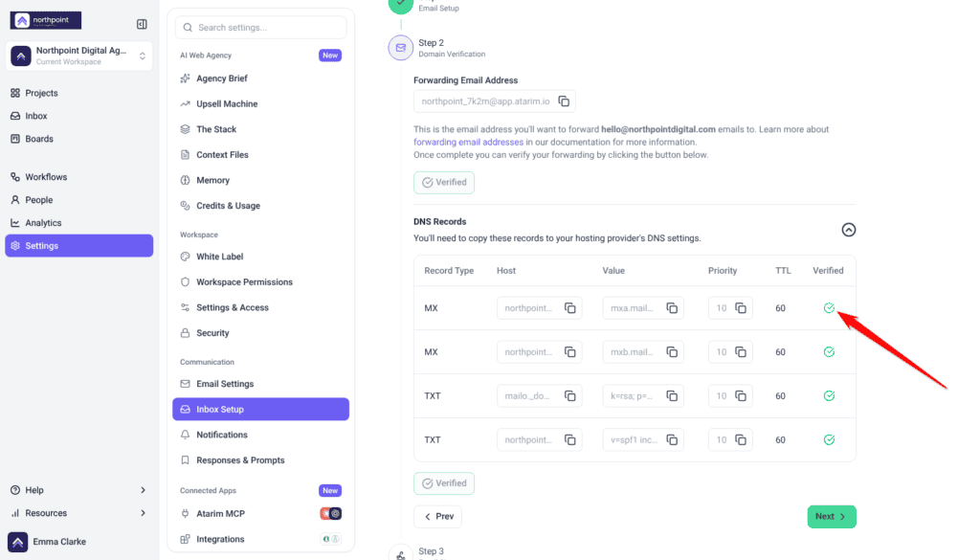980x560 pixels.
Task: Copy the k=rsa TXT record value
Action: [x=672, y=395]
